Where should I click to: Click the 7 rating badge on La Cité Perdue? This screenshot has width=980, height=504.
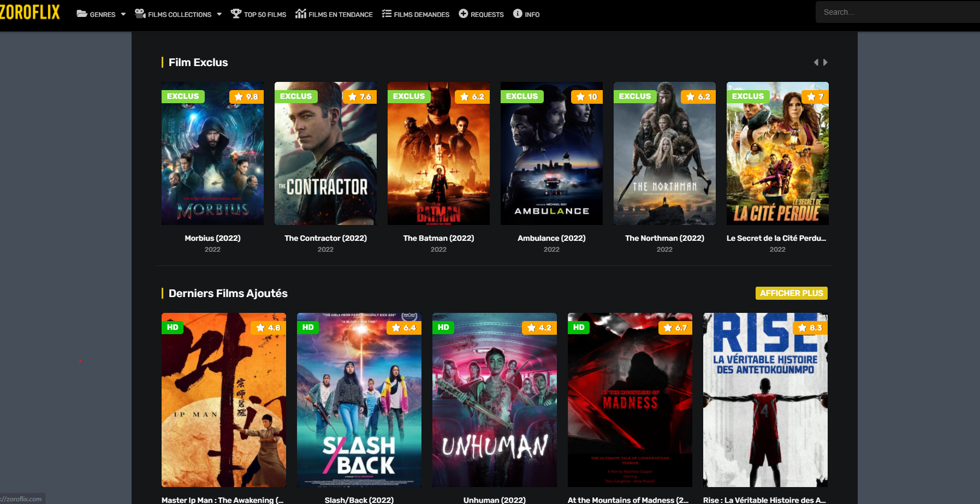coord(815,97)
